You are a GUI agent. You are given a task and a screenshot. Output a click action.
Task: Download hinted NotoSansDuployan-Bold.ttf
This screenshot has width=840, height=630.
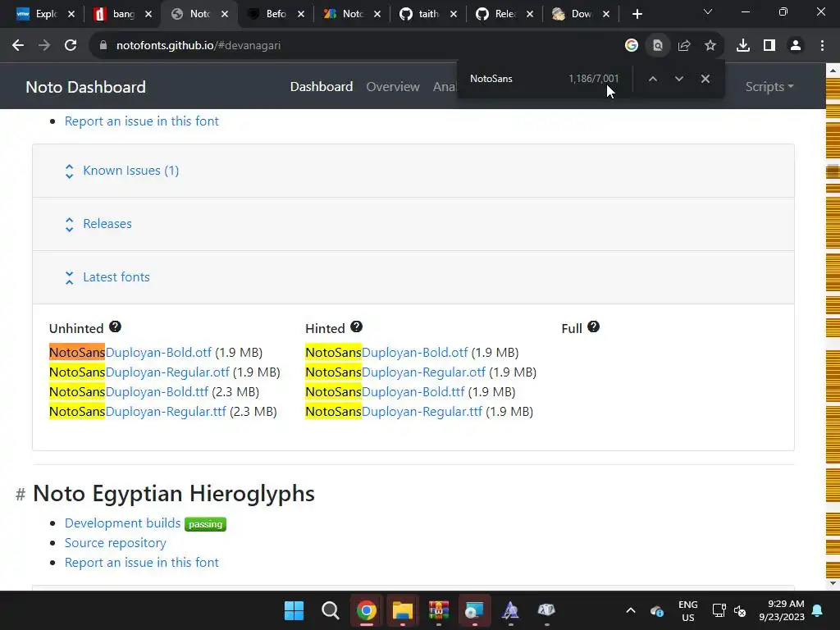click(x=385, y=391)
